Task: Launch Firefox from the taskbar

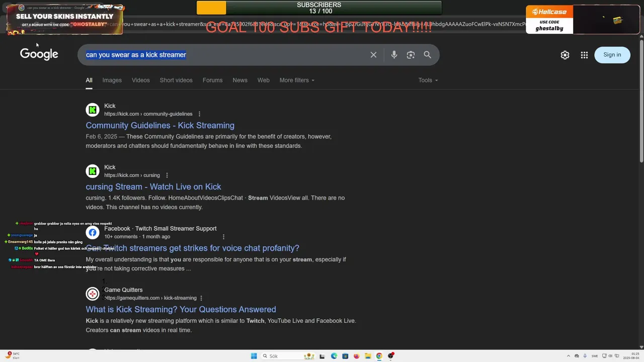Action: point(356,356)
